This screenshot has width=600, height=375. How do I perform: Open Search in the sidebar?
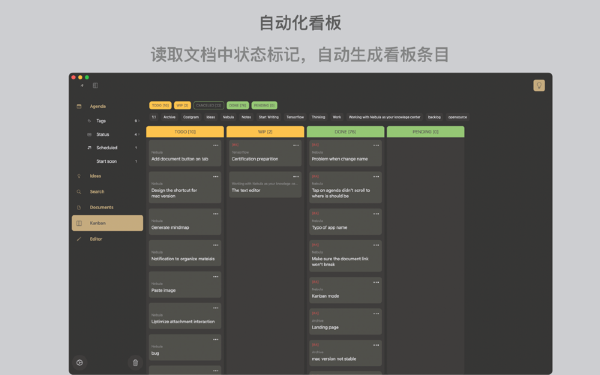[x=97, y=192]
